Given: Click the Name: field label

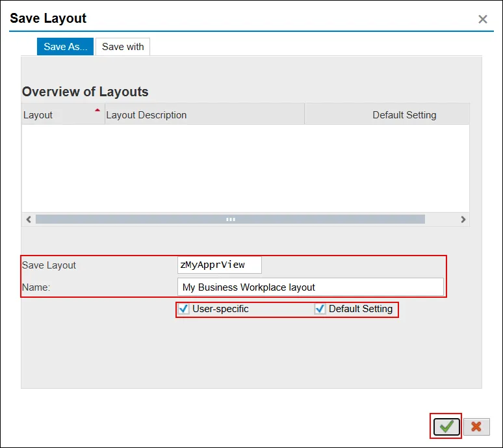Looking at the screenshot, I should coord(36,287).
